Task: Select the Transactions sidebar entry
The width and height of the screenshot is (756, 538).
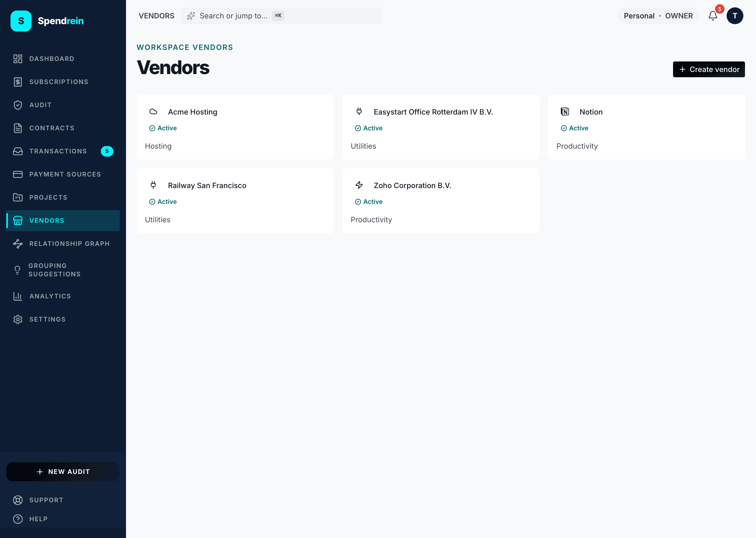Action: tap(63, 151)
